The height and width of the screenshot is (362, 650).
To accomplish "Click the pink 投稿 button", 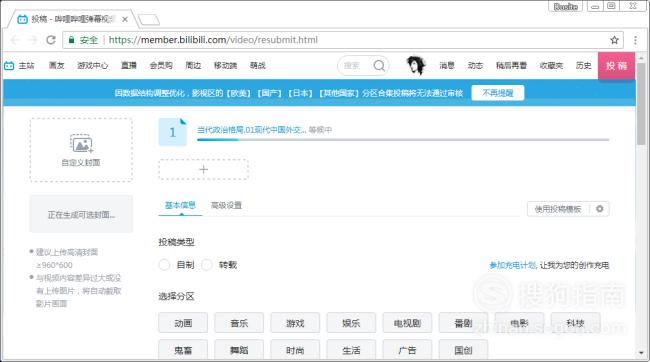I will point(616,66).
